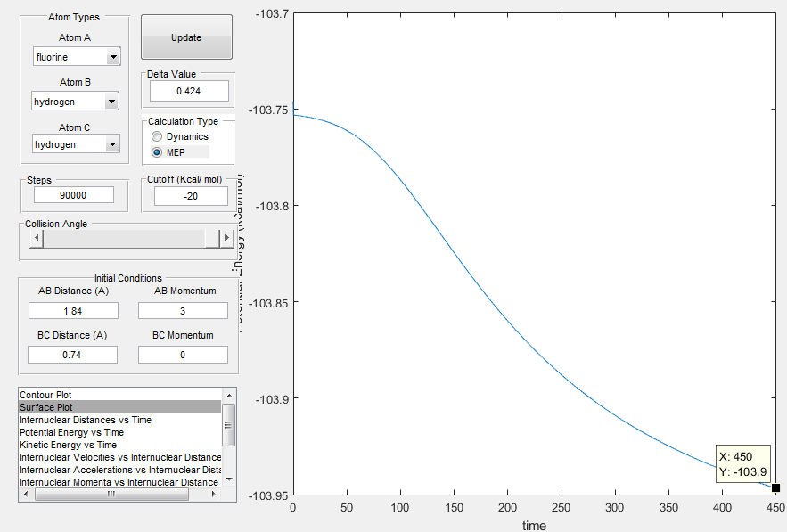Edit the AB Distance field 1.84
The height and width of the screenshot is (532, 787).
pyautogui.click(x=73, y=311)
